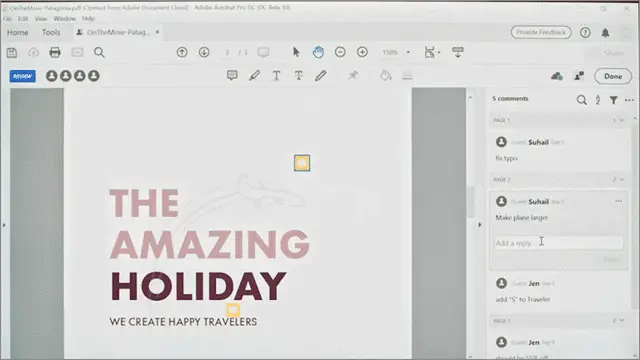
Task: Click the Done button
Action: pos(613,76)
